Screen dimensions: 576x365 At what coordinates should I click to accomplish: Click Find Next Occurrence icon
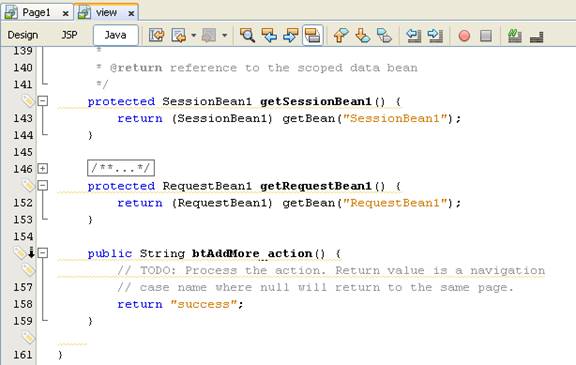coord(291,36)
